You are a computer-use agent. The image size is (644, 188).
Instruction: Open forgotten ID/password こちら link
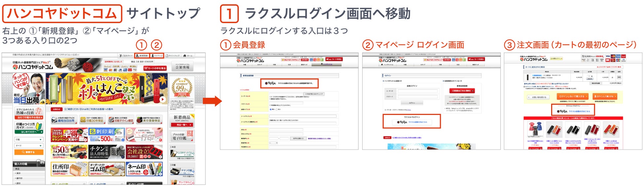click(x=409, y=110)
